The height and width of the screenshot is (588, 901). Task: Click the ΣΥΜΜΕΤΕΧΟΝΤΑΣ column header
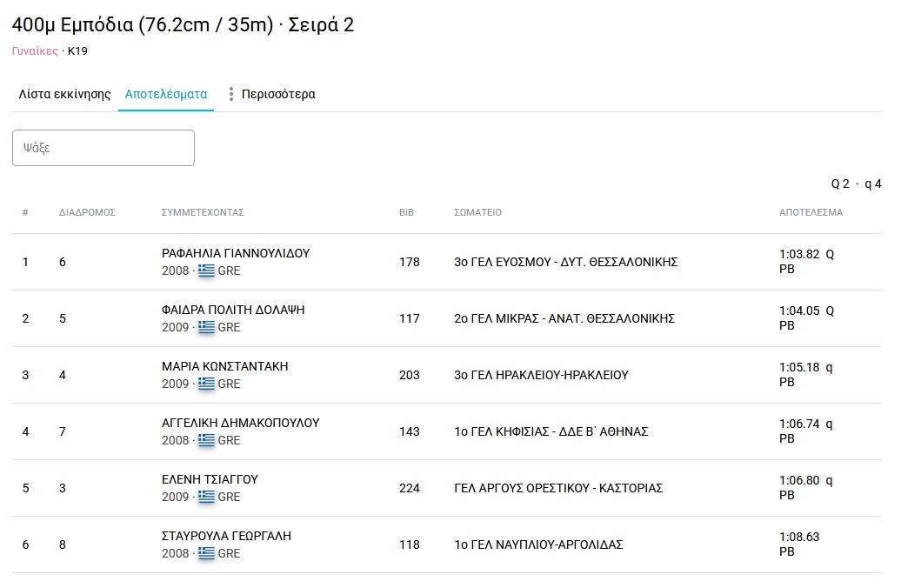tap(203, 212)
